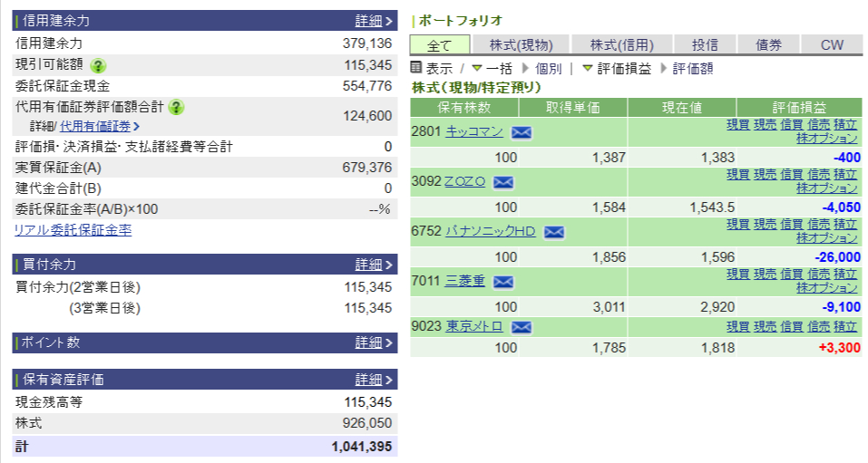Click the envelope icon next to 三菱重
The image size is (868, 463).
click(502, 282)
